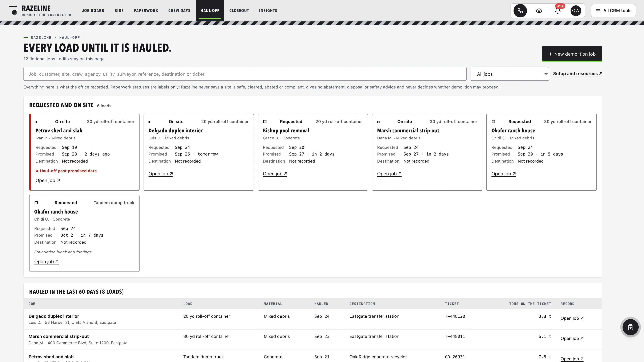Click status icon on Petrov shed card
Viewport: 644px width, 362px height.
[x=37, y=122]
